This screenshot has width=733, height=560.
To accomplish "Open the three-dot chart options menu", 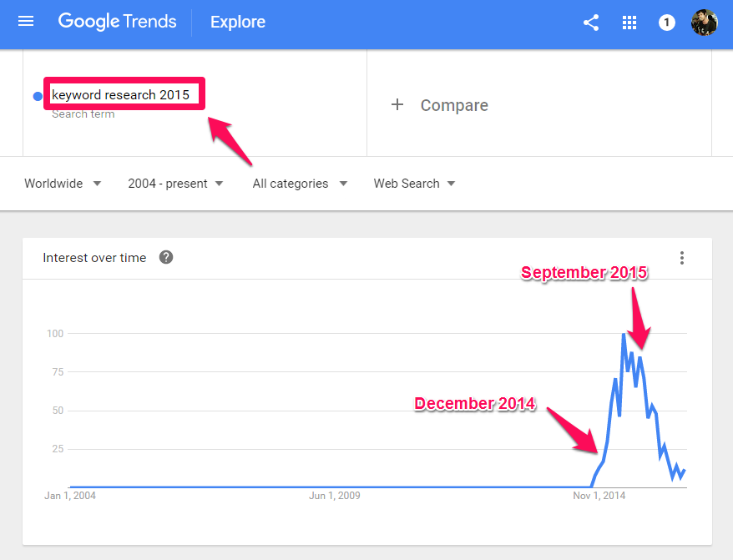I will pyautogui.click(x=682, y=258).
